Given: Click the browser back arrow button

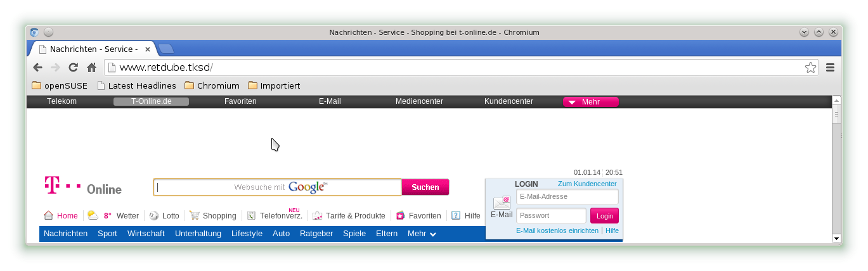Looking at the screenshot, I should [x=38, y=68].
